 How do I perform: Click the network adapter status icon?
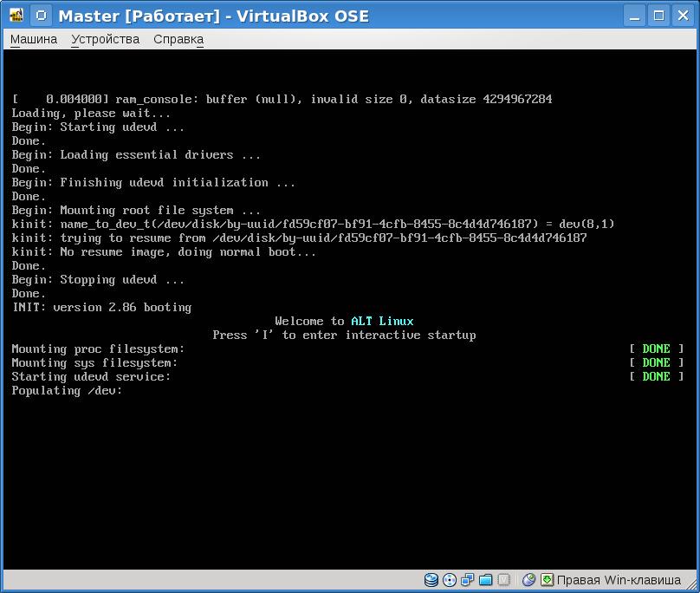(468, 580)
